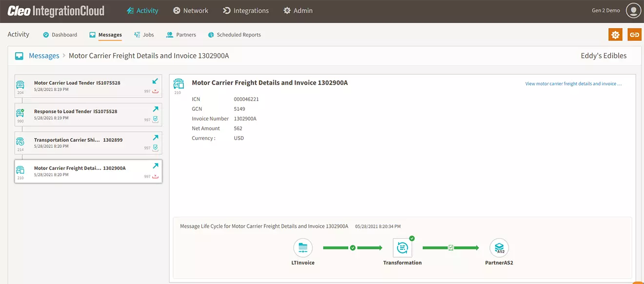Click the View motor carrier freight details link
The image size is (644, 284).
pyautogui.click(x=573, y=84)
